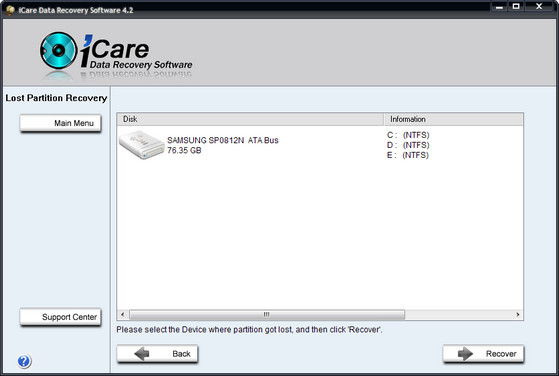This screenshot has width=559, height=376.
Task: Select SAMSUNG SP0812N ATA Bus entry
Action: [223, 140]
